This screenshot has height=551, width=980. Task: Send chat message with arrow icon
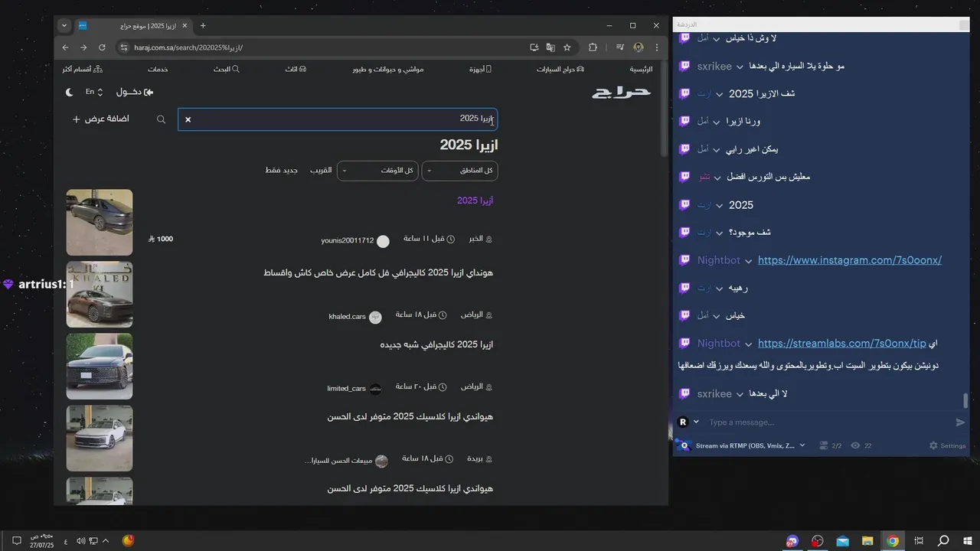[x=961, y=422]
